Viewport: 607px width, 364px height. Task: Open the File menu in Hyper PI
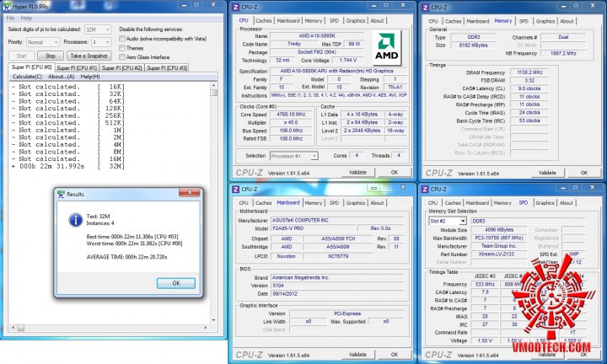[x=10, y=19]
